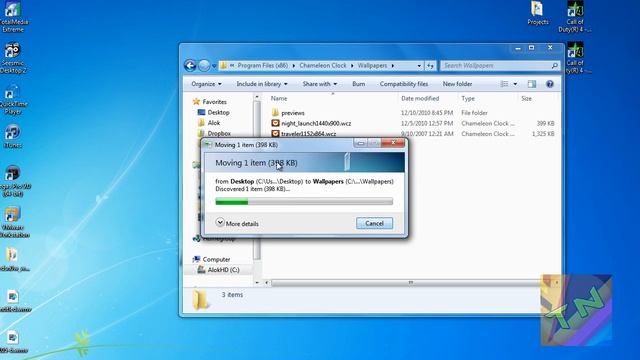
Task: Click the navigation pane scroll-down arrow
Action: [x=257, y=282]
